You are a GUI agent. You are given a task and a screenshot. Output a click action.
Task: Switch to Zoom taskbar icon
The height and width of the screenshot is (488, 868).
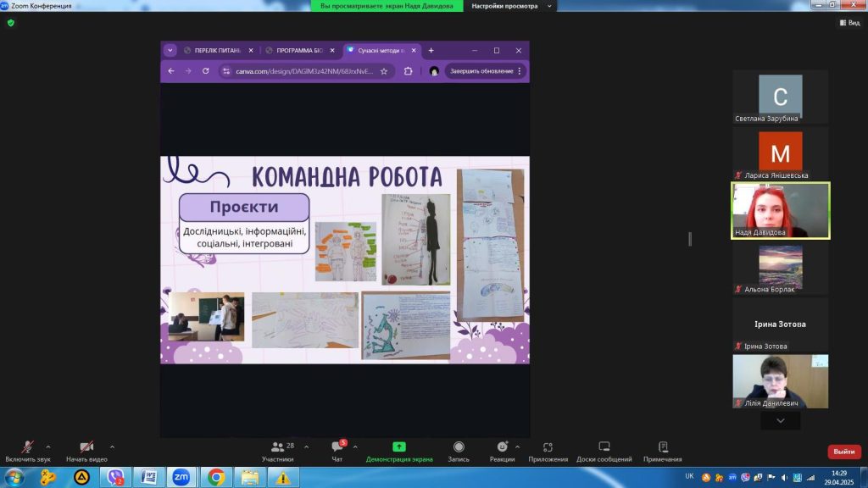(181, 477)
